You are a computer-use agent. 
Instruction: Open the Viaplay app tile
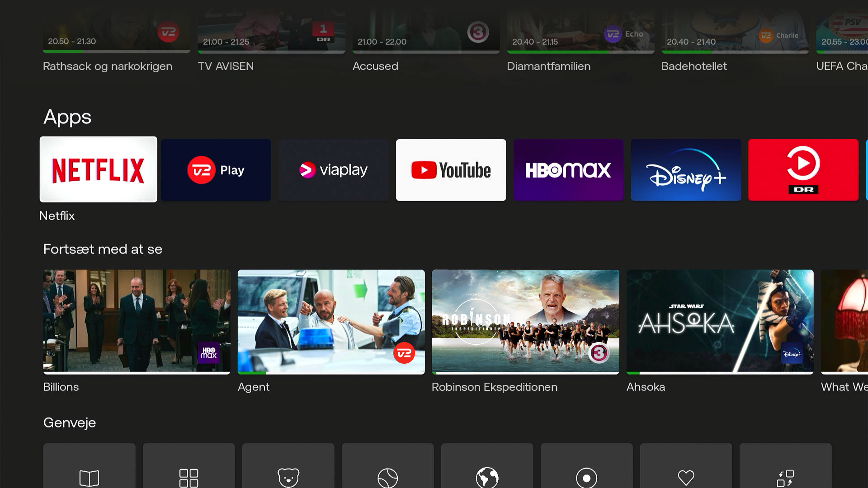tap(333, 170)
